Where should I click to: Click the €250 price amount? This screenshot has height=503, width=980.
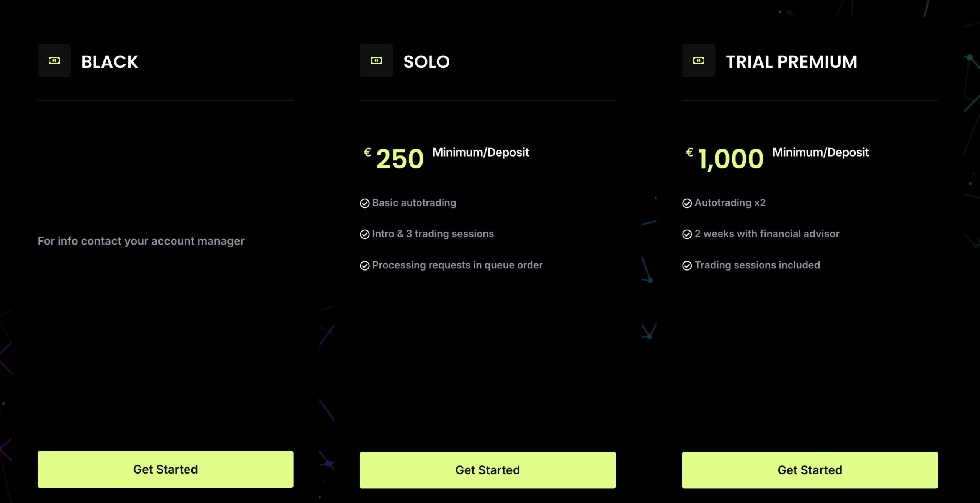click(394, 158)
